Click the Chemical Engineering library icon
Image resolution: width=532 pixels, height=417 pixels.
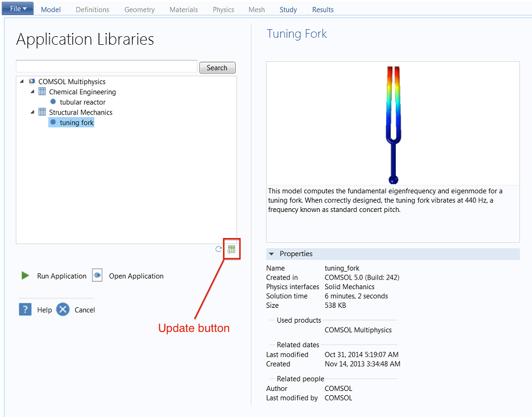(x=42, y=92)
